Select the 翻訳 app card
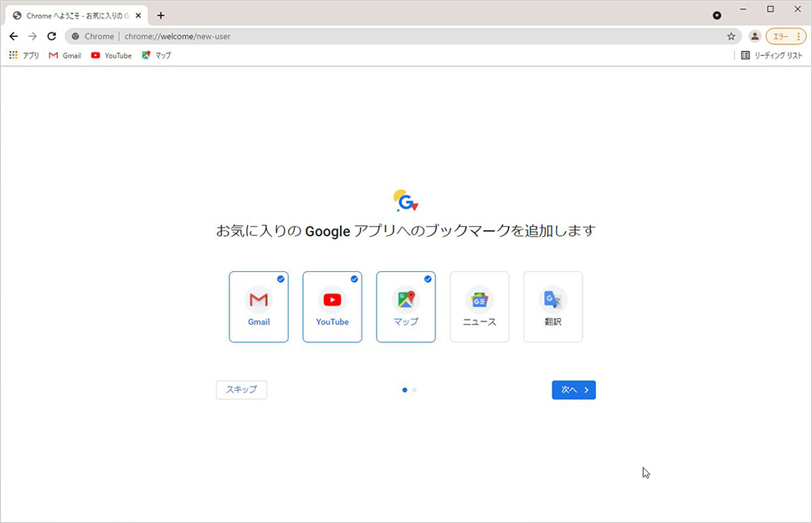The height and width of the screenshot is (523, 812). [x=553, y=307]
